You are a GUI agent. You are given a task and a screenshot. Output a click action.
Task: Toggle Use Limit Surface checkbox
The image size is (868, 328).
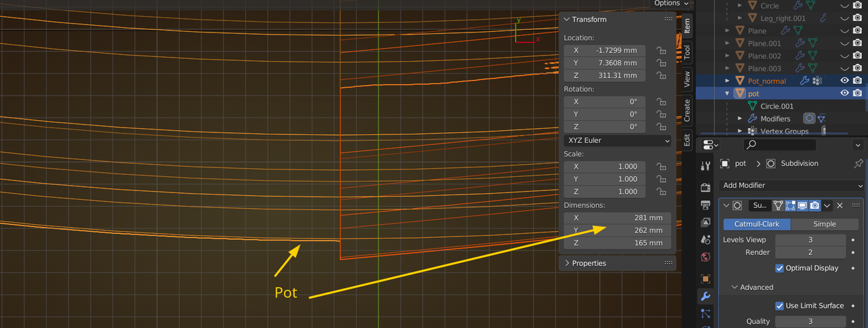tap(779, 306)
